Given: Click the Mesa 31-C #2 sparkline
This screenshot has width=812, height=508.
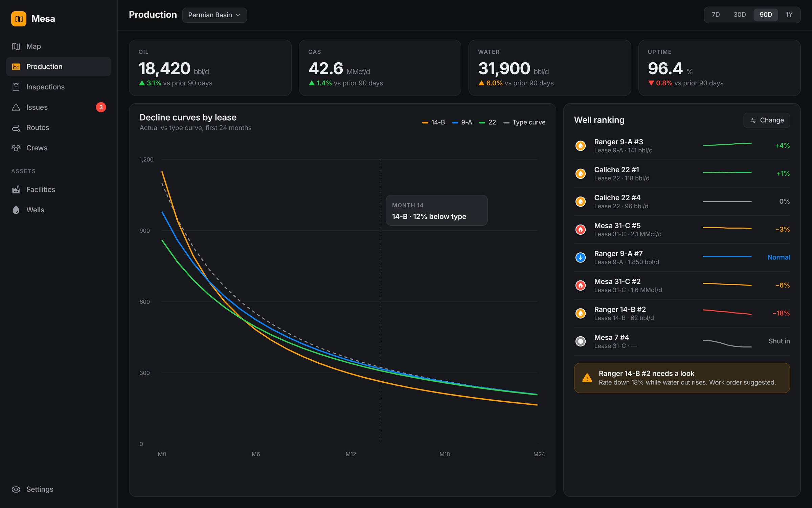Looking at the screenshot, I should [x=727, y=284].
